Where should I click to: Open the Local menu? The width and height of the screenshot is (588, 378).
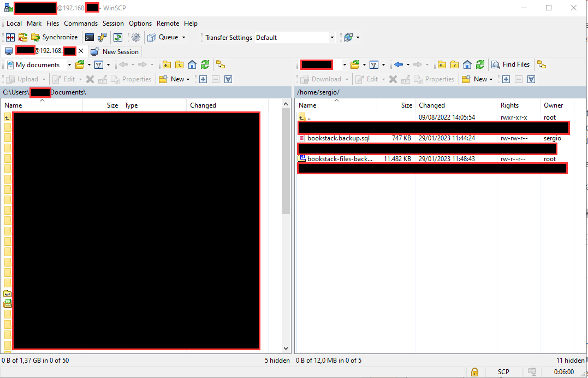(x=14, y=23)
